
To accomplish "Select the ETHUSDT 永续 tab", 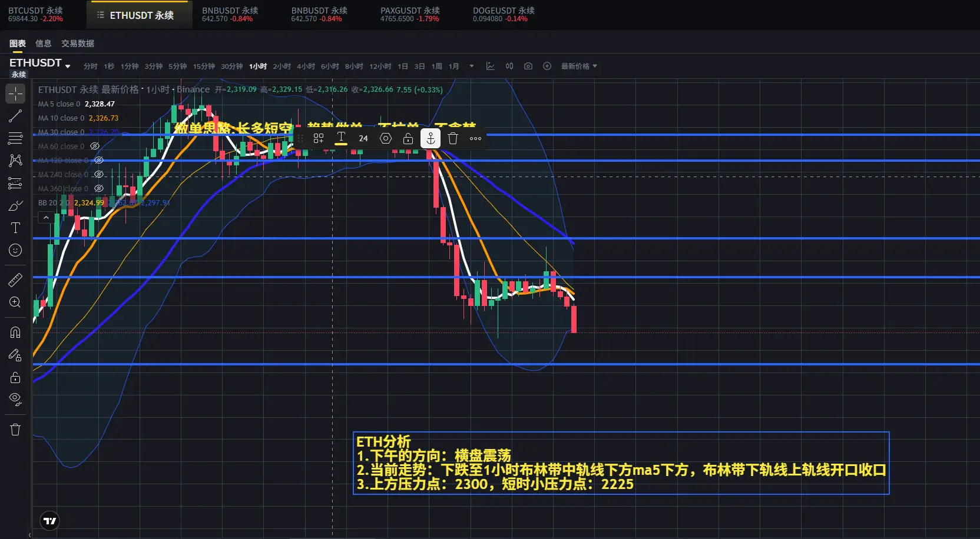I will click(140, 15).
